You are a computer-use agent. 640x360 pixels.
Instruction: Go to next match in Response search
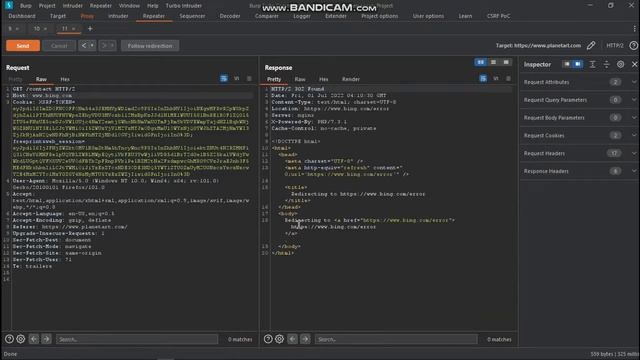pos(305,339)
